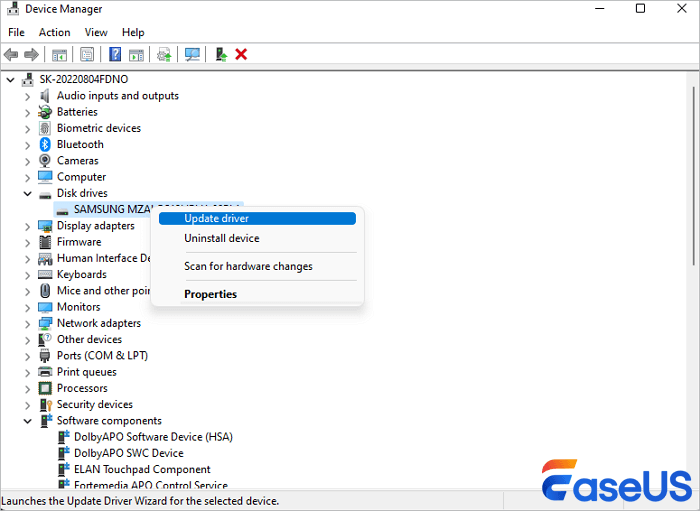The image size is (700, 511).
Task: Choose Properties in context menu
Action: coord(257,294)
